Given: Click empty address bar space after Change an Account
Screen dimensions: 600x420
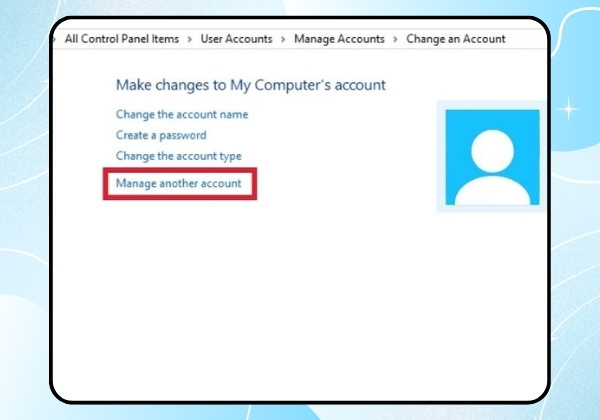Looking at the screenshot, I should (x=526, y=39).
